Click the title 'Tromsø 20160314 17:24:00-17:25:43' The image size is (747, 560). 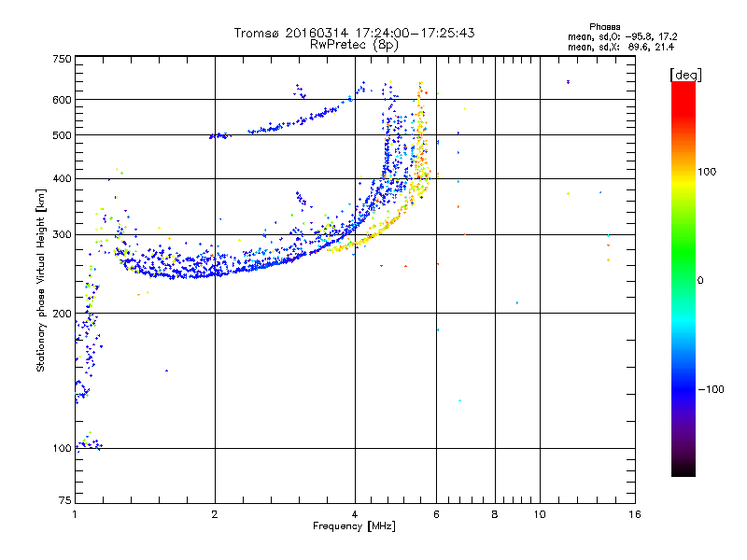pyautogui.click(x=354, y=33)
